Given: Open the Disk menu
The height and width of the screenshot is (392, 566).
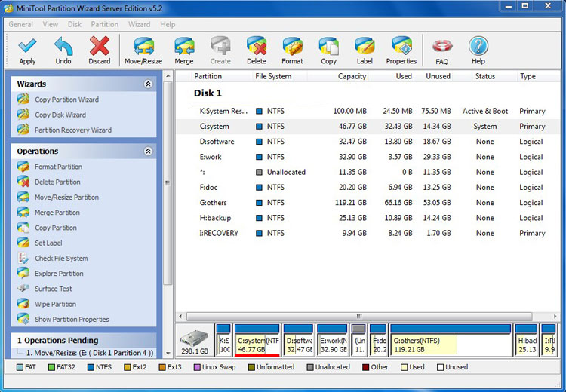Looking at the screenshot, I should point(75,25).
